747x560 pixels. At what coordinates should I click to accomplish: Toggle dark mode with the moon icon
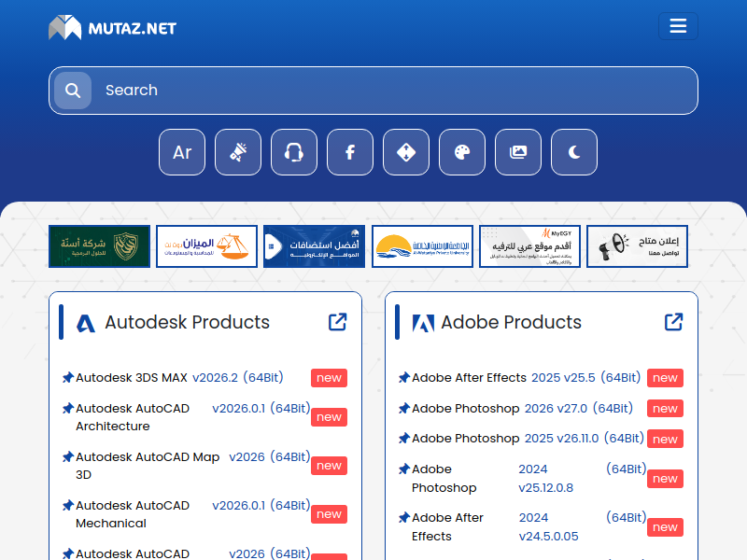click(574, 152)
